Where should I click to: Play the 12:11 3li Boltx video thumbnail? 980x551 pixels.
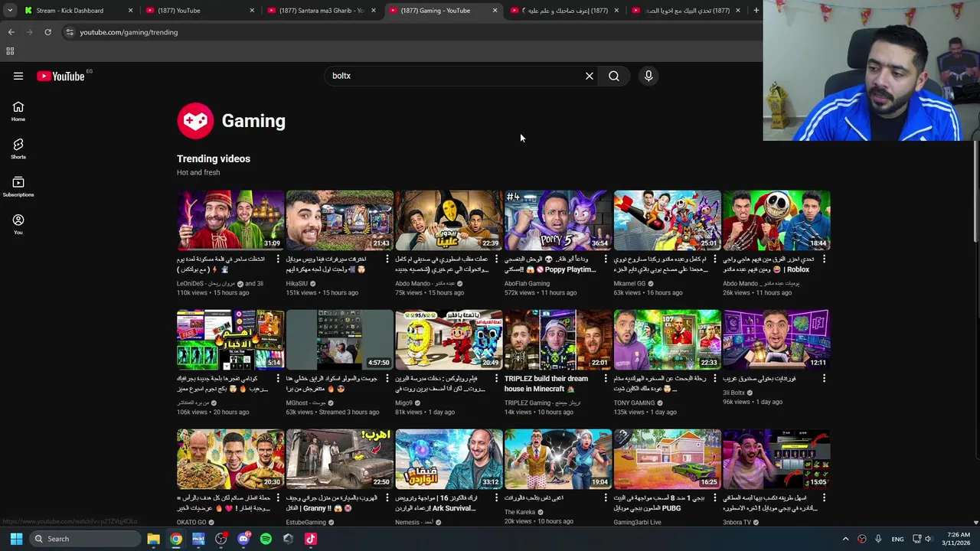tap(776, 340)
